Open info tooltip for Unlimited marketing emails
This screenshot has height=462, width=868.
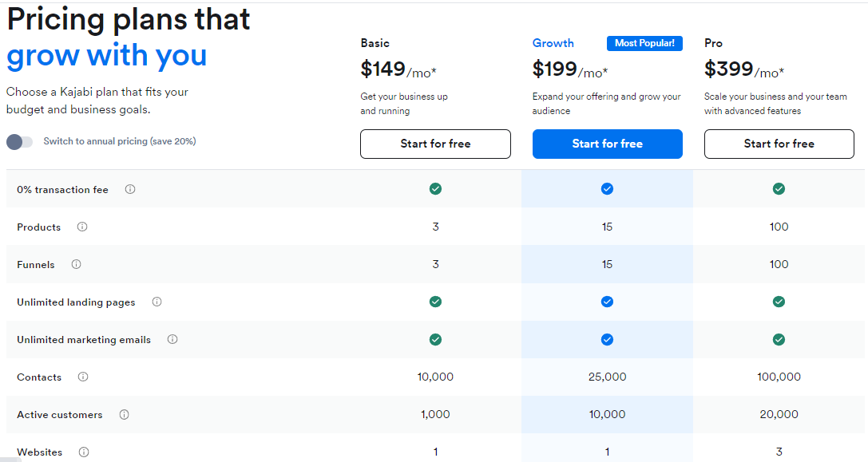172,339
